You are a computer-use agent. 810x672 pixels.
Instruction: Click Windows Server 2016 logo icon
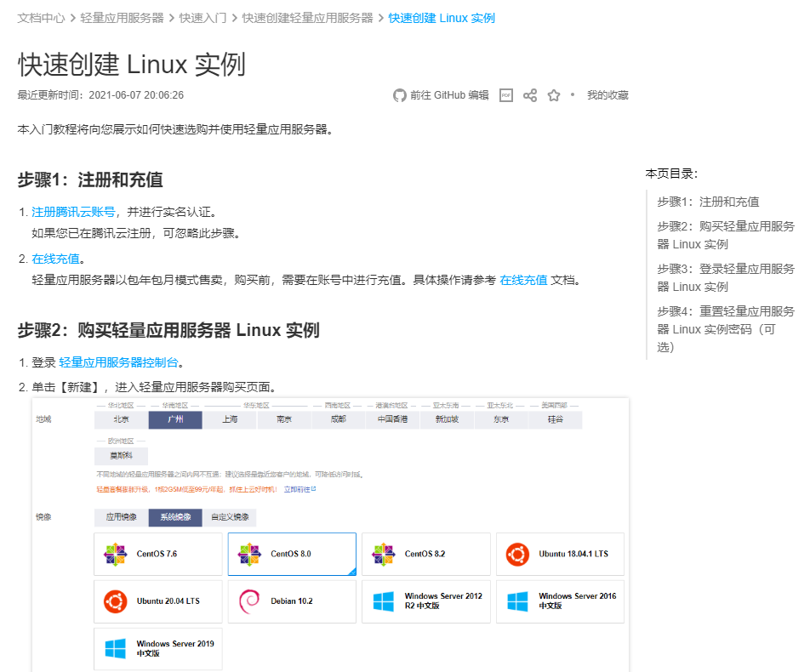(x=517, y=601)
